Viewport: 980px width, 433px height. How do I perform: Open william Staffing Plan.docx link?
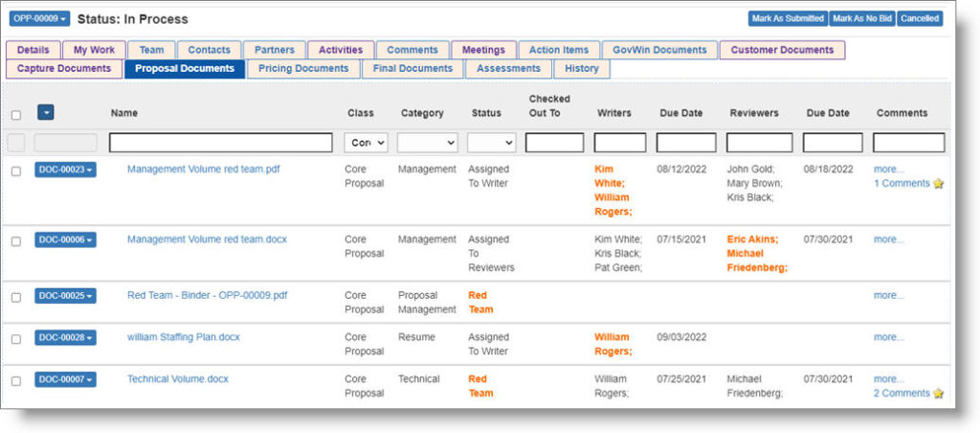(184, 337)
